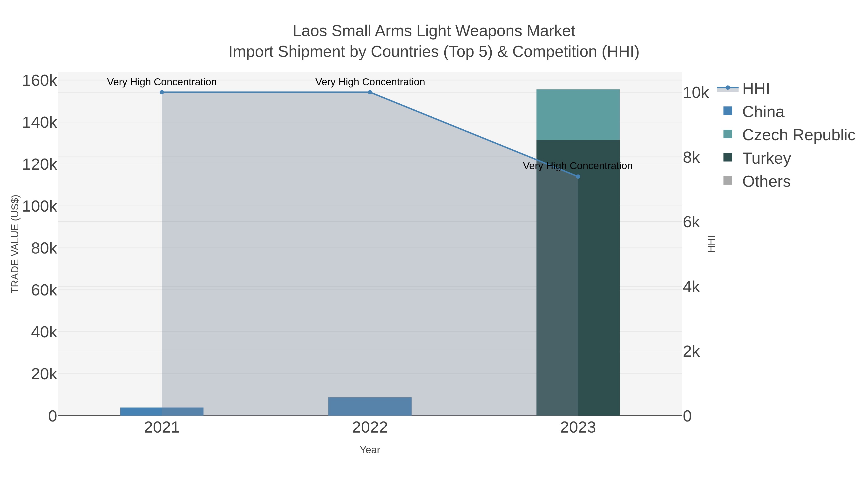
Task: Toggle Others series in legend
Action: (x=757, y=181)
